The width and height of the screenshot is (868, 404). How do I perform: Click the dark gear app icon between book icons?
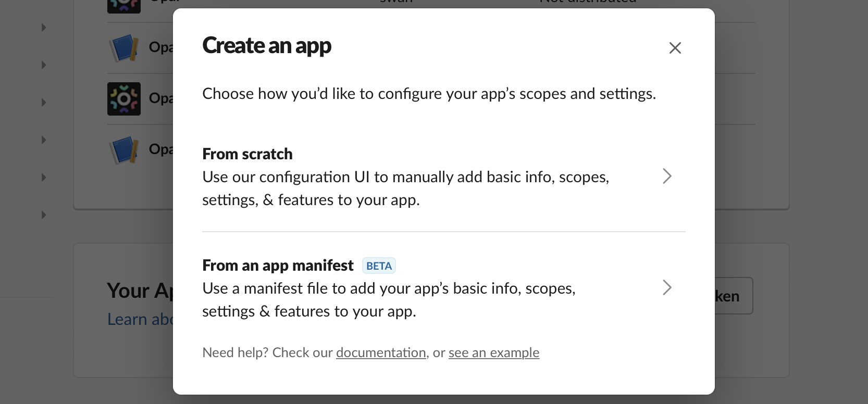[123, 98]
